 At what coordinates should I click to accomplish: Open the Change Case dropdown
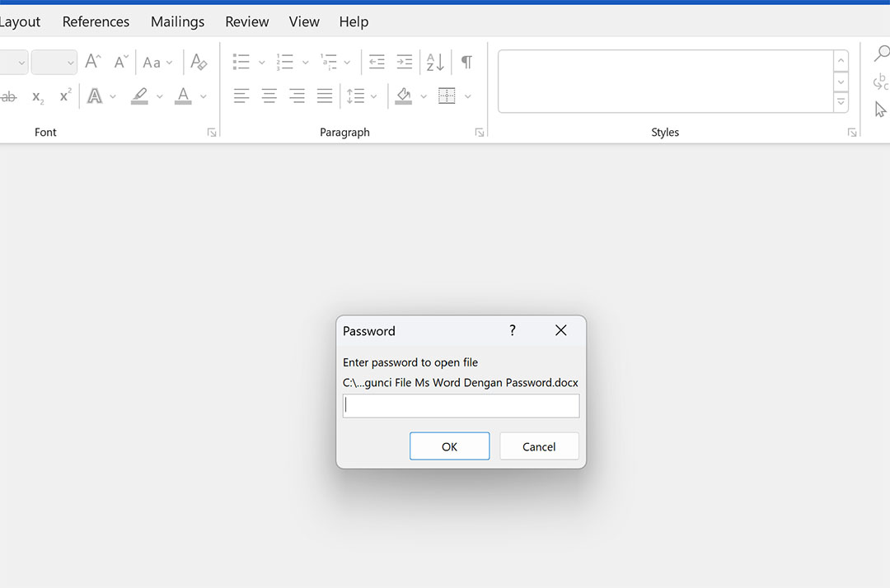(157, 62)
